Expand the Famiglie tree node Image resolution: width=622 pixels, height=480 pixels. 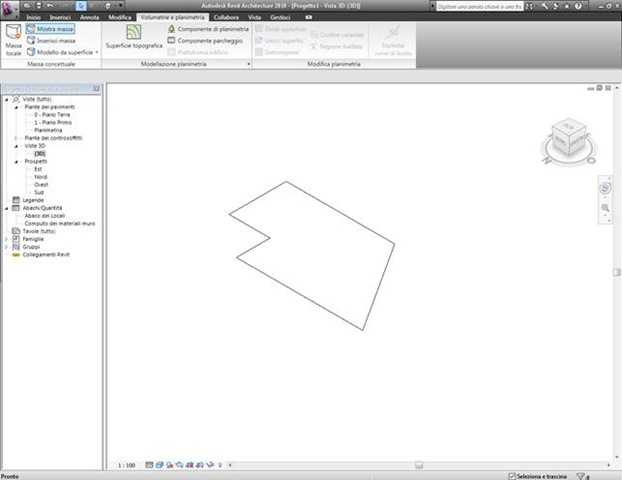click(x=6, y=239)
